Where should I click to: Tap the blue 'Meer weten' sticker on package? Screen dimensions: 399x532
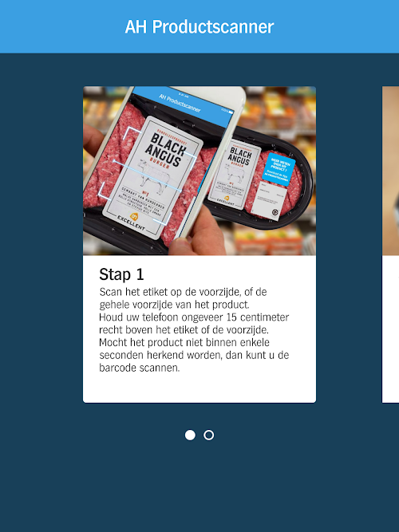coord(279,169)
